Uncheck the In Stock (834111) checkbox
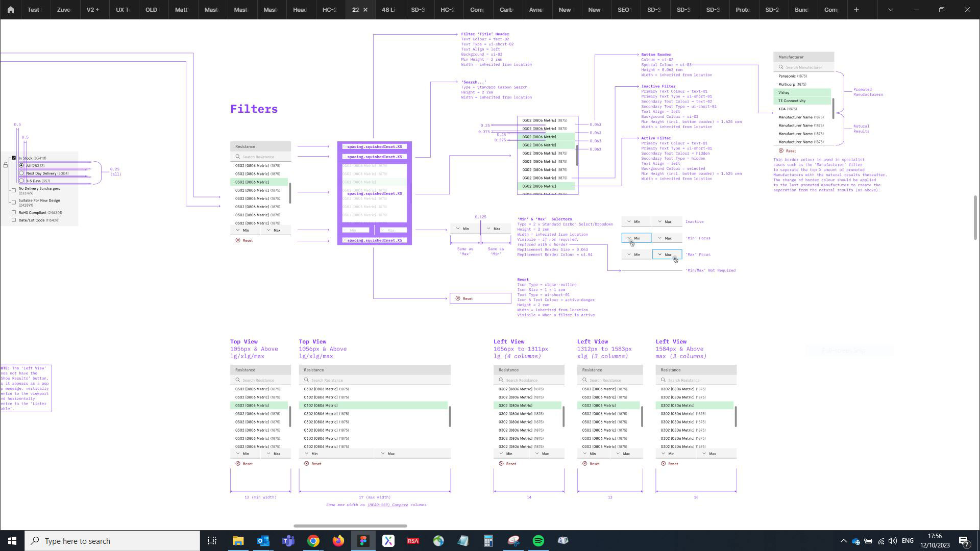Screen dimensions: 980x551 coord(14,158)
